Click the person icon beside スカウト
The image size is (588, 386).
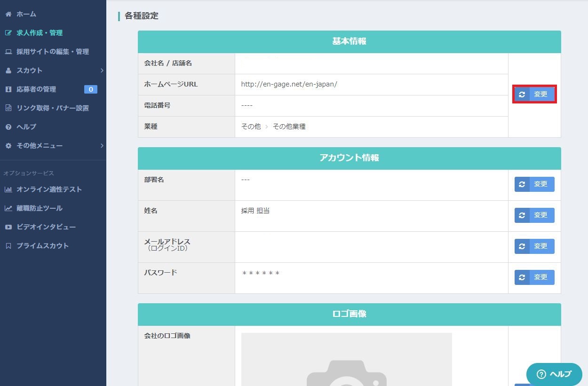(x=8, y=71)
